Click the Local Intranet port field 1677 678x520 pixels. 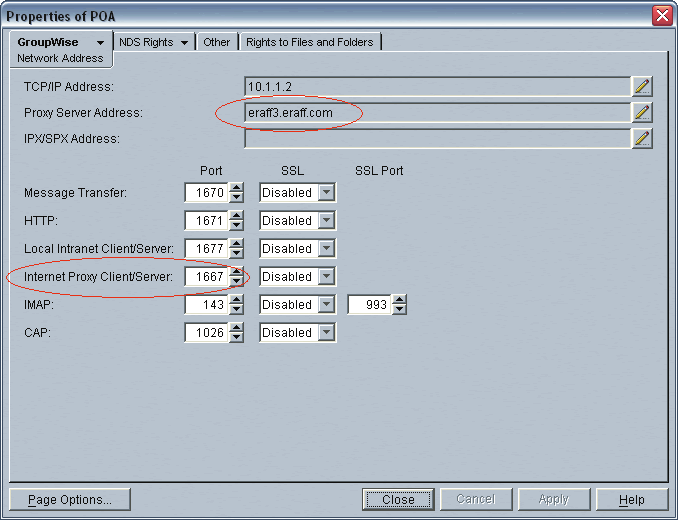click(x=207, y=249)
